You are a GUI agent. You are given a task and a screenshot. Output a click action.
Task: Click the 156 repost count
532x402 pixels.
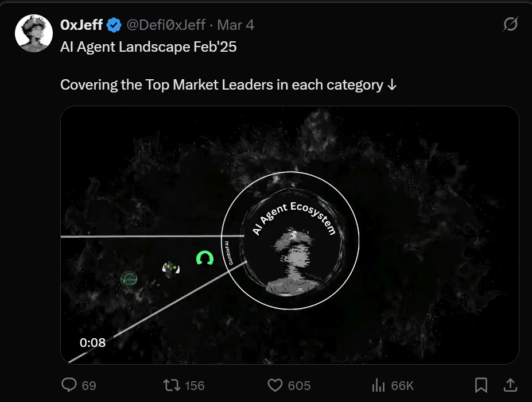195,385
